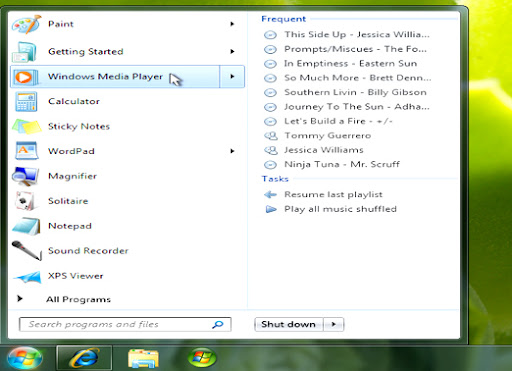Click the Sticky Notes icon
The width and height of the screenshot is (512, 371).
pyautogui.click(x=27, y=127)
